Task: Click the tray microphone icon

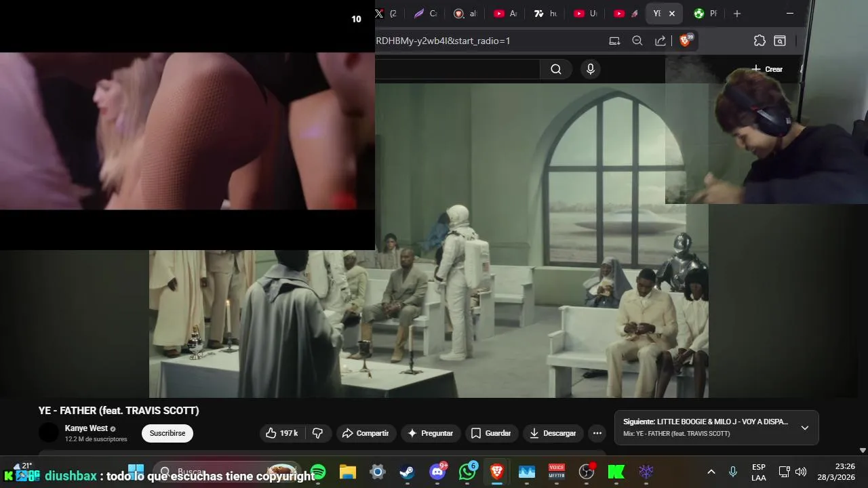Action: pyautogui.click(x=733, y=472)
